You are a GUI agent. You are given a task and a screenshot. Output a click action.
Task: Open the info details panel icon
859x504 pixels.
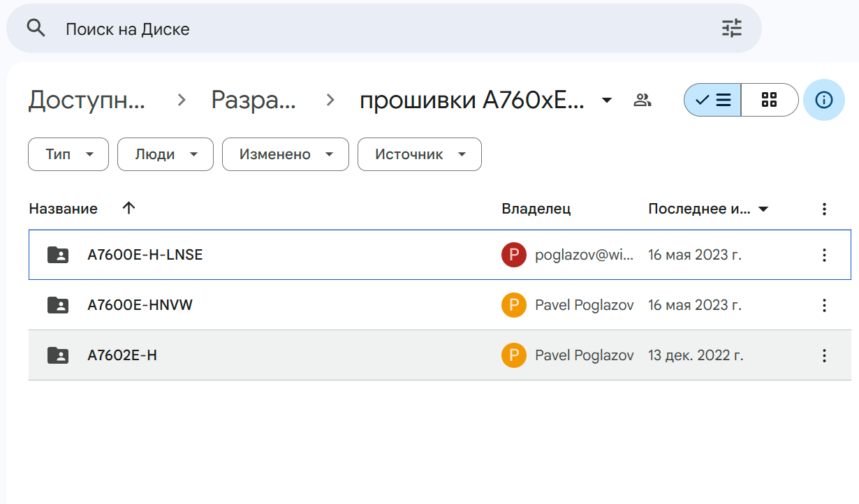click(824, 100)
